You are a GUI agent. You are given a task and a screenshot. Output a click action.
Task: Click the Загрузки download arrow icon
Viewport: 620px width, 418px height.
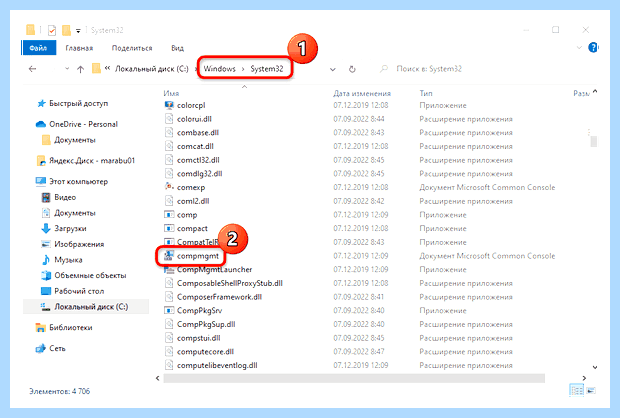tap(46, 228)
